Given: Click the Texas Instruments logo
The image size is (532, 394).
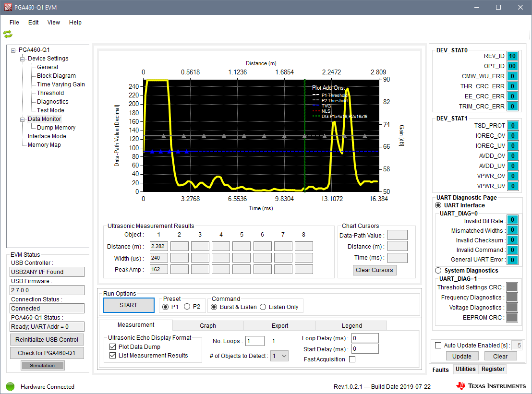Looking at the screenshot, I should [x=491, y=386].
